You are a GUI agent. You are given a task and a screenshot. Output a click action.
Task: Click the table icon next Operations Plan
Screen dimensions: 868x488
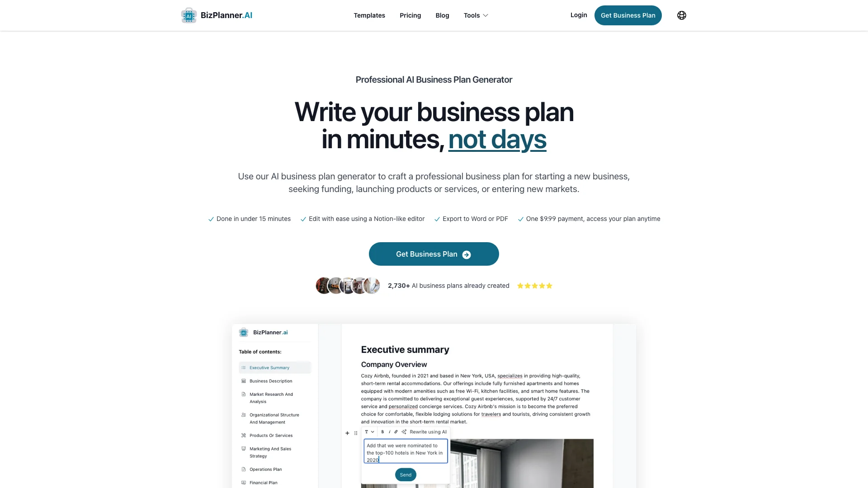pos(243,469)
